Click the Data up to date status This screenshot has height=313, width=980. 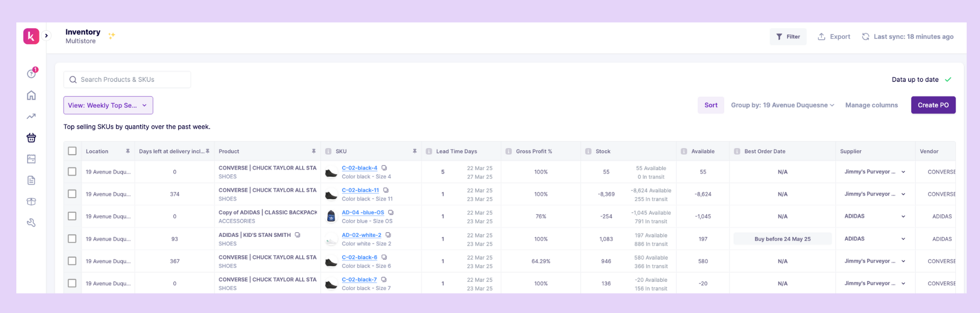pyautogui.click(x=921, y=80)
